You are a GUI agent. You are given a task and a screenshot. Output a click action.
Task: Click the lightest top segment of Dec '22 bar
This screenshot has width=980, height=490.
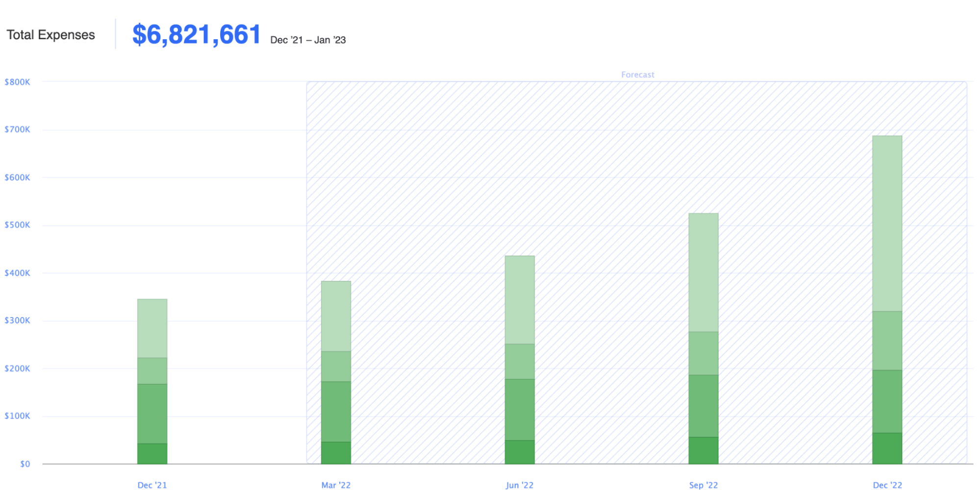coord(887,223)
